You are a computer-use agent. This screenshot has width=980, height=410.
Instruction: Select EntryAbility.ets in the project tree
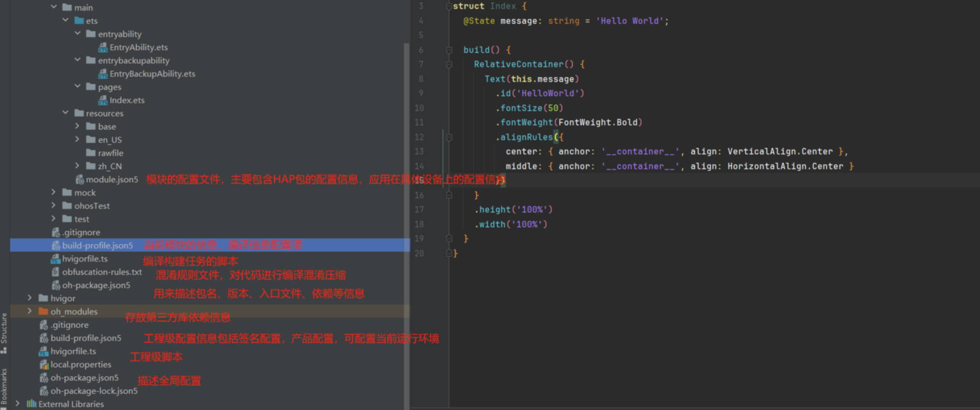pos(139,47)
